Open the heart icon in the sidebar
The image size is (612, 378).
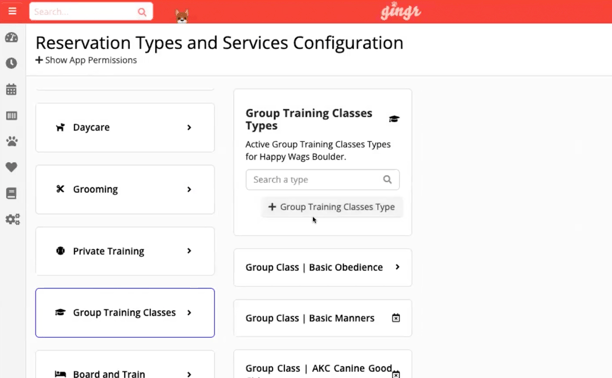[x=11, y=167]
